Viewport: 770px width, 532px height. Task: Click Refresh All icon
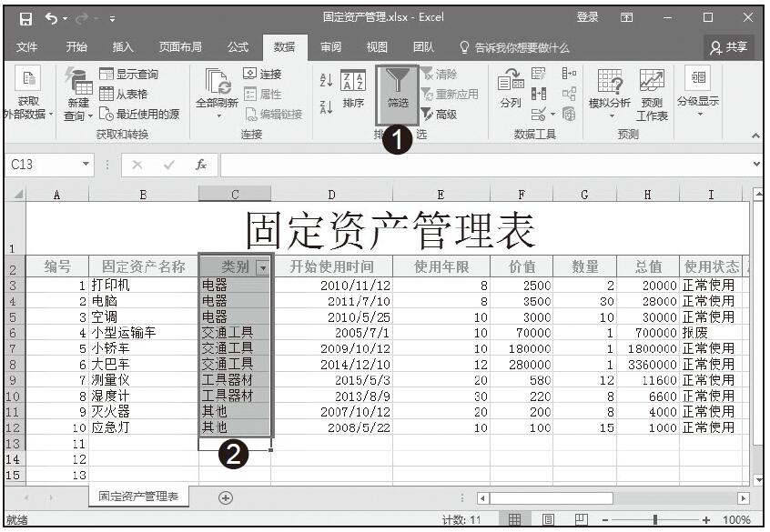218,90
